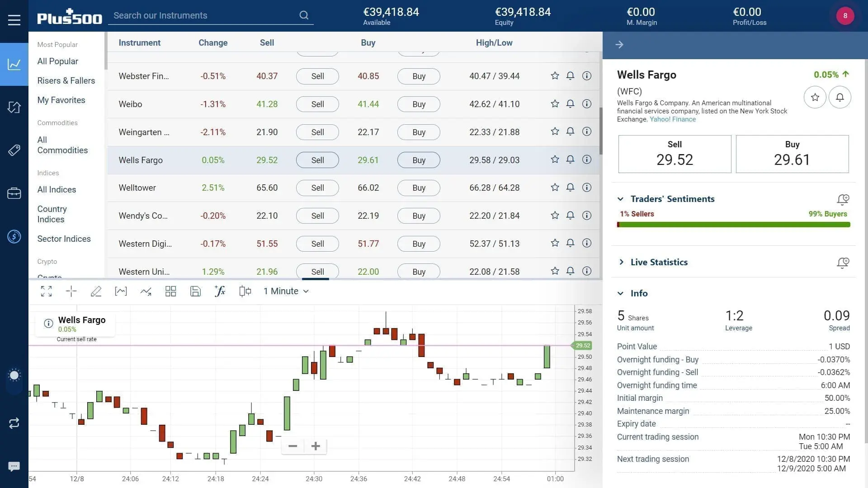Toggle the light/dark theme switch
868x488 pixels.
[x=14, y=376]
